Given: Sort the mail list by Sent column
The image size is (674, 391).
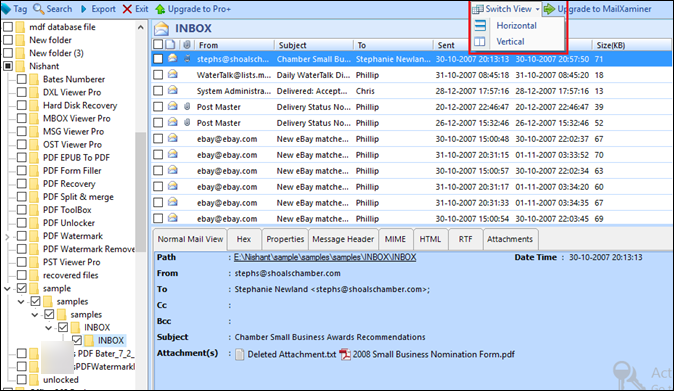Looking at the screenshot, I should (x=451, y=45).
